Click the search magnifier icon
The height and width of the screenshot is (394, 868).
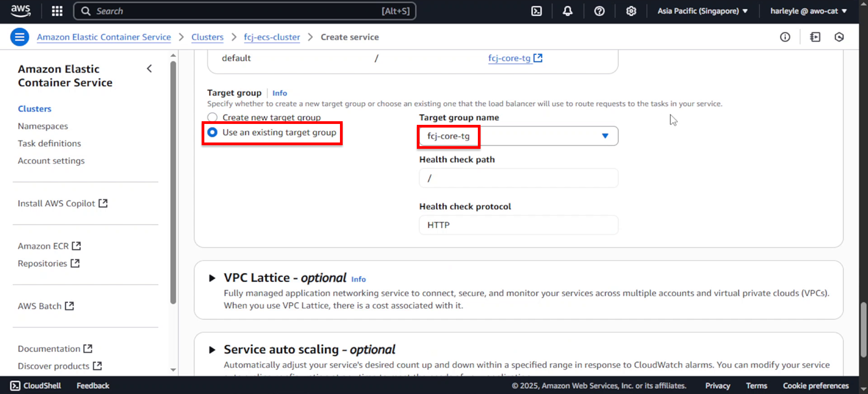pyautogui.click(x=85, y=11)
